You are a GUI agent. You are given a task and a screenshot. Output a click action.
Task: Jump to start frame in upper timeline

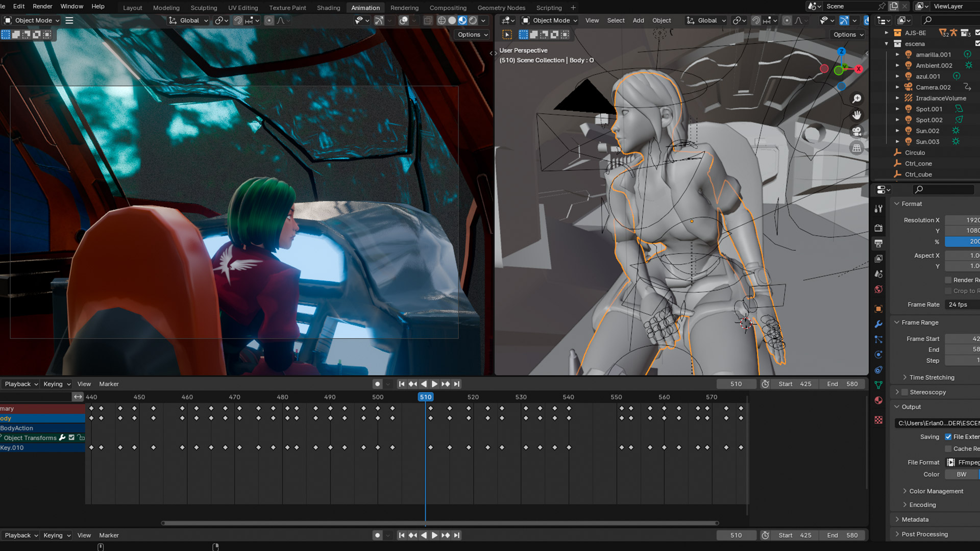402,384
